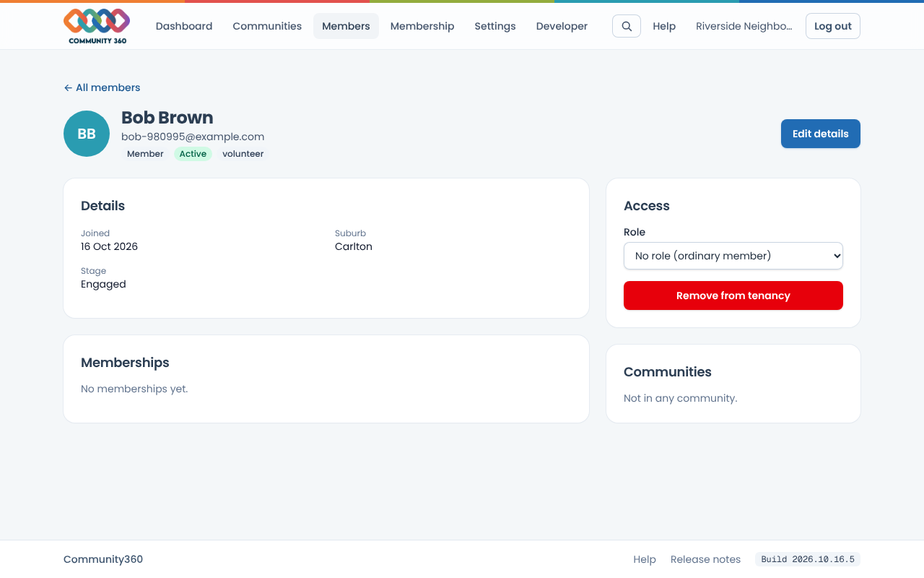The width and height of the screenshot is (924, 578).
Task: Click the Edit details button
Action: click(821, 134)
